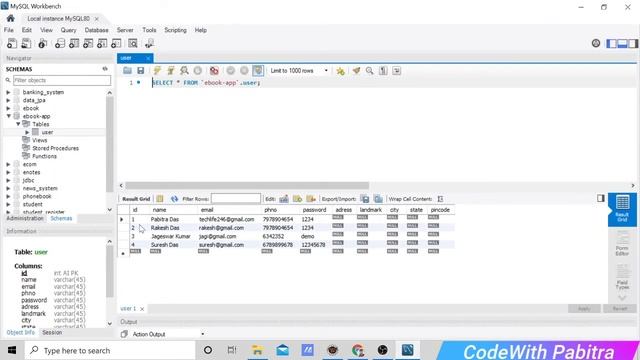Viewport: 640px width, 360px height.
Task: Beautify the SQL query broom icon
Action: coord(356,71)
